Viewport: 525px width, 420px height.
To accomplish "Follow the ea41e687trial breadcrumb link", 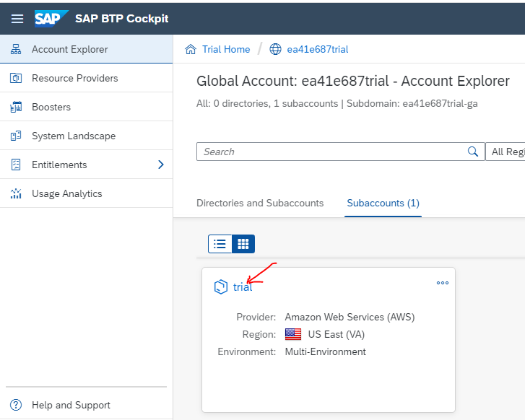I will pyautogui.click(x=318, y=49).
